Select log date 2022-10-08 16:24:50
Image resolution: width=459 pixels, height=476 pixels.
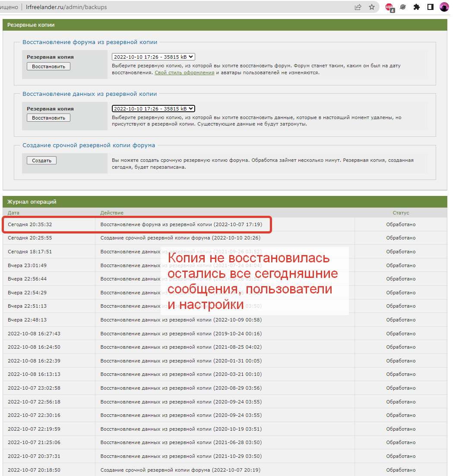point(34,347)
